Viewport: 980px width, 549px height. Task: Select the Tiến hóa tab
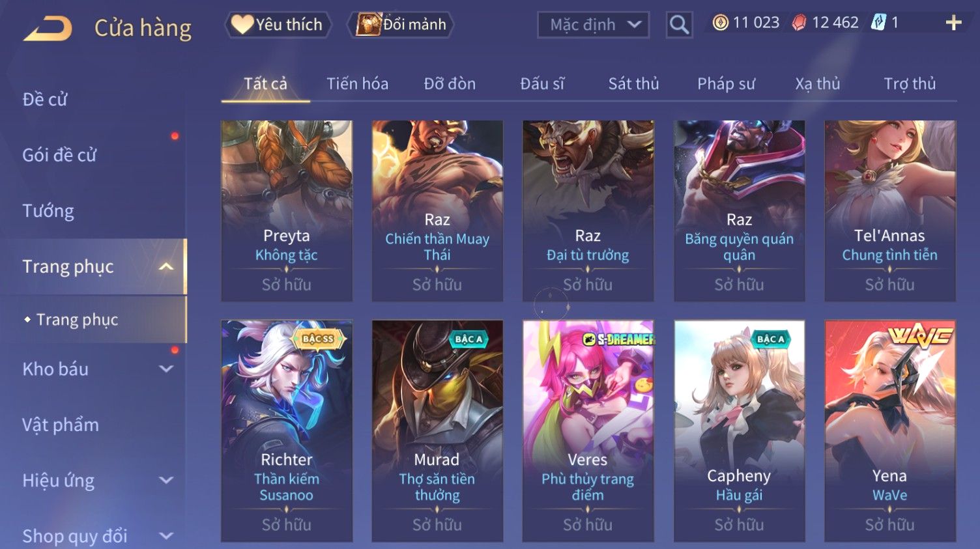tap(357, 84)
